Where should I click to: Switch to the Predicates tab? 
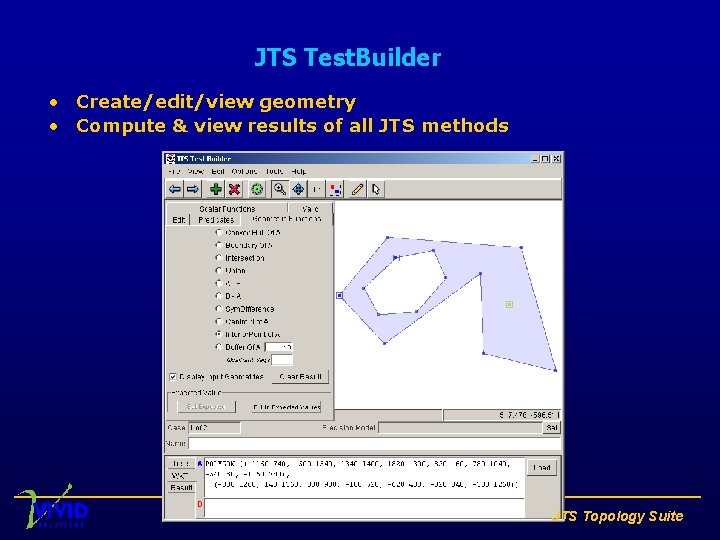pos(216,219)
